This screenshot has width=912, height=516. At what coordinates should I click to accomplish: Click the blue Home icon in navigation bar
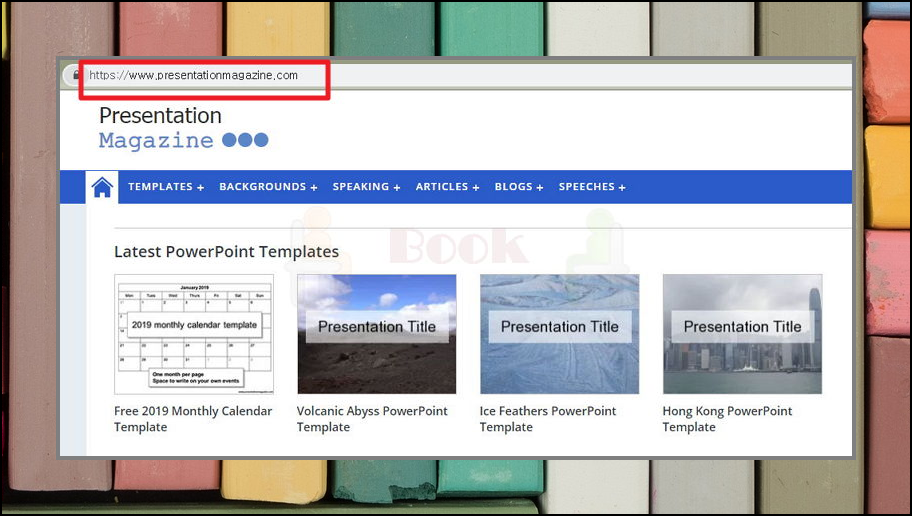pyautogui.click(x=102, y=187)
